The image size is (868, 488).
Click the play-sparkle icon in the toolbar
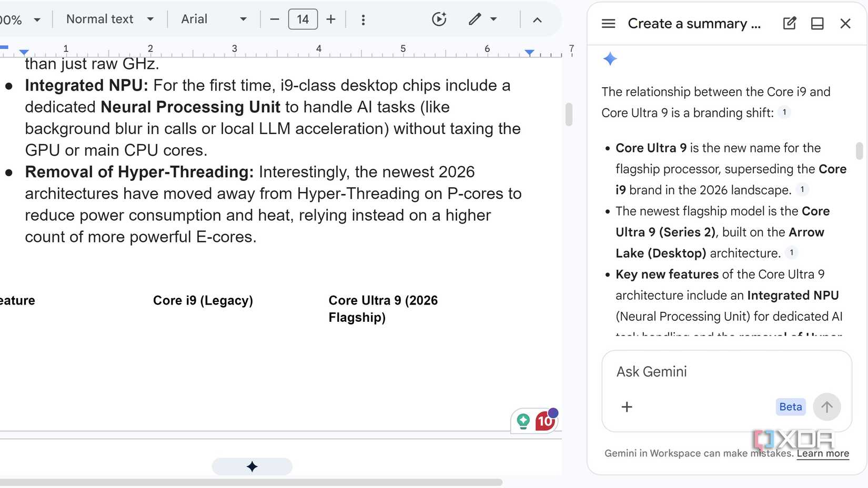point(439,19)
